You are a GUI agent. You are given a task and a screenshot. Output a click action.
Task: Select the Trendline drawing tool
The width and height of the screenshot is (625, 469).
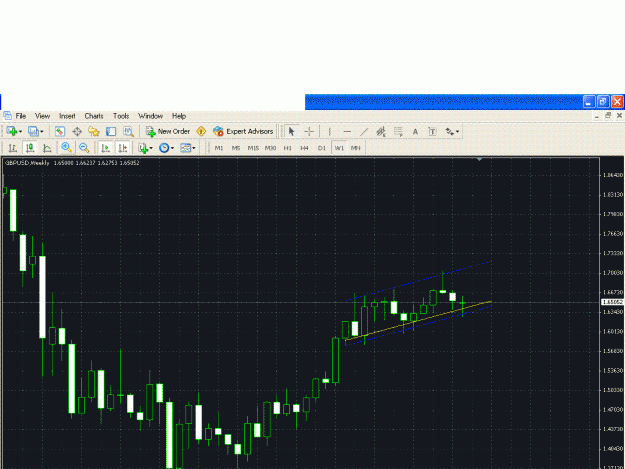click(x=364, y=131)
